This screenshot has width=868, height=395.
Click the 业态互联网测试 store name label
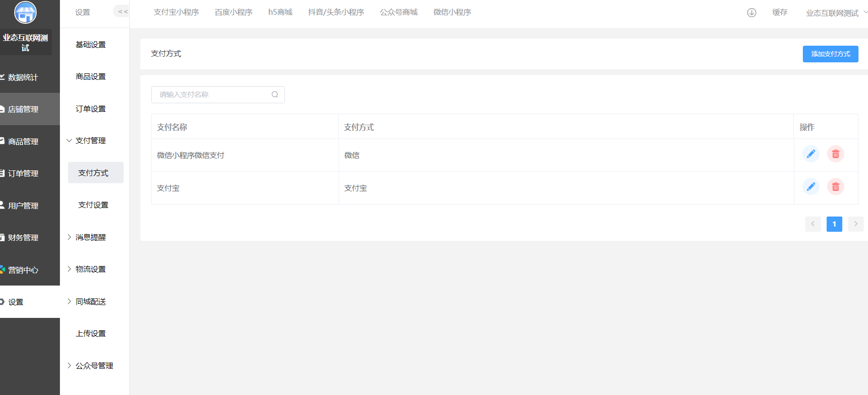tap(25, 42)
